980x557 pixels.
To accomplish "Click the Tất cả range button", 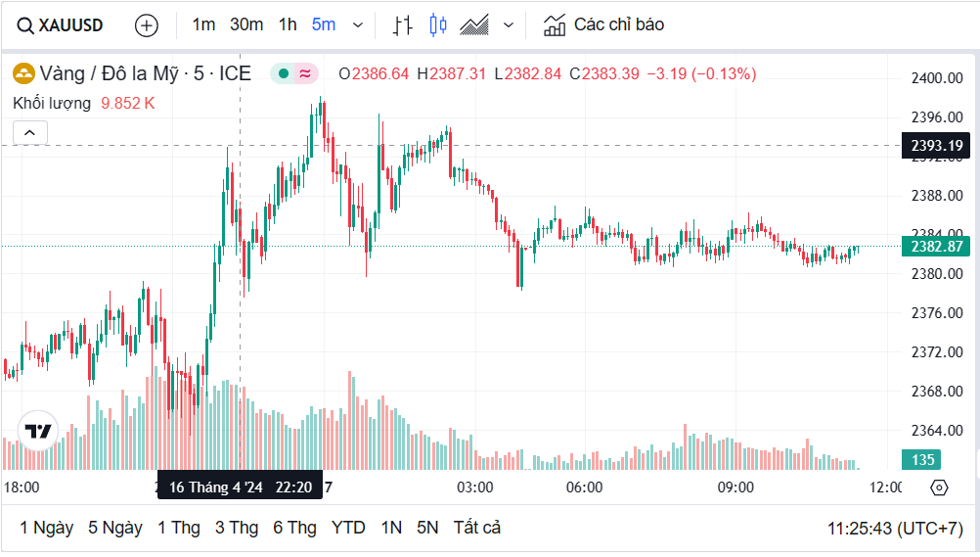I will [476, 528].
